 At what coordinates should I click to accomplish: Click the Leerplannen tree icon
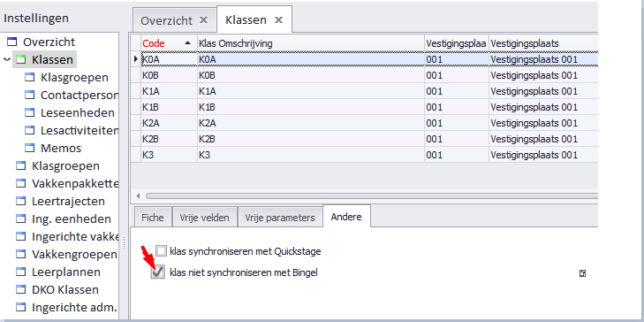[20, 272]
